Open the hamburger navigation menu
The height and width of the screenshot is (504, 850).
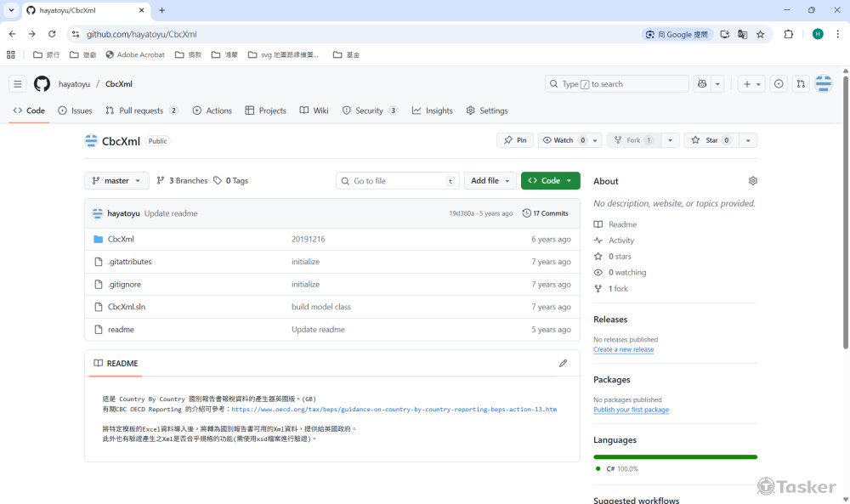17,84
